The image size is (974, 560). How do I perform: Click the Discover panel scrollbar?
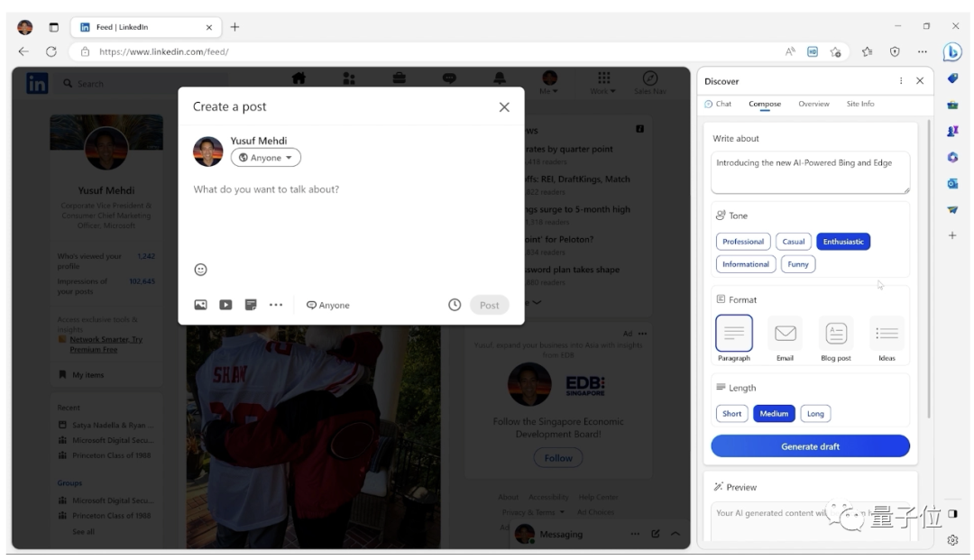pos(929,269)
